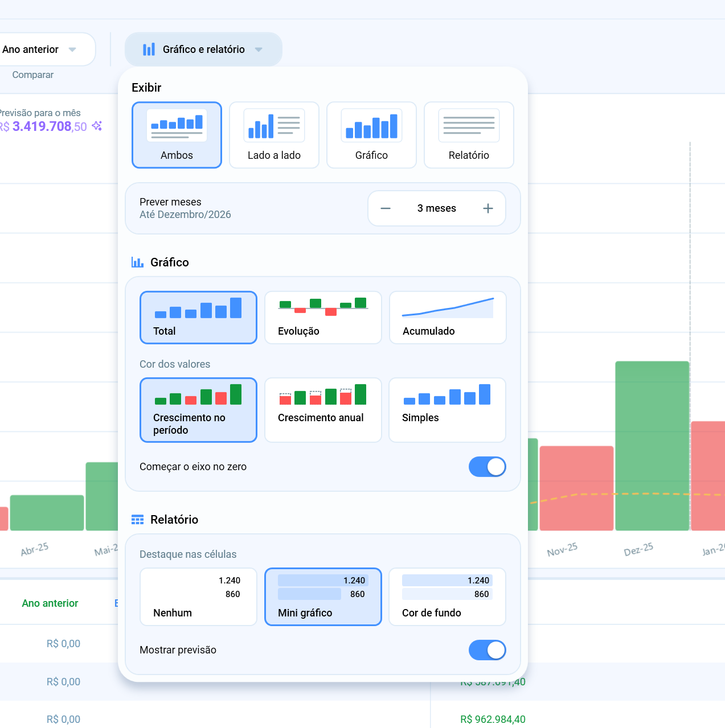Toggle Começar o eixo no zero switch

(487, 467)
